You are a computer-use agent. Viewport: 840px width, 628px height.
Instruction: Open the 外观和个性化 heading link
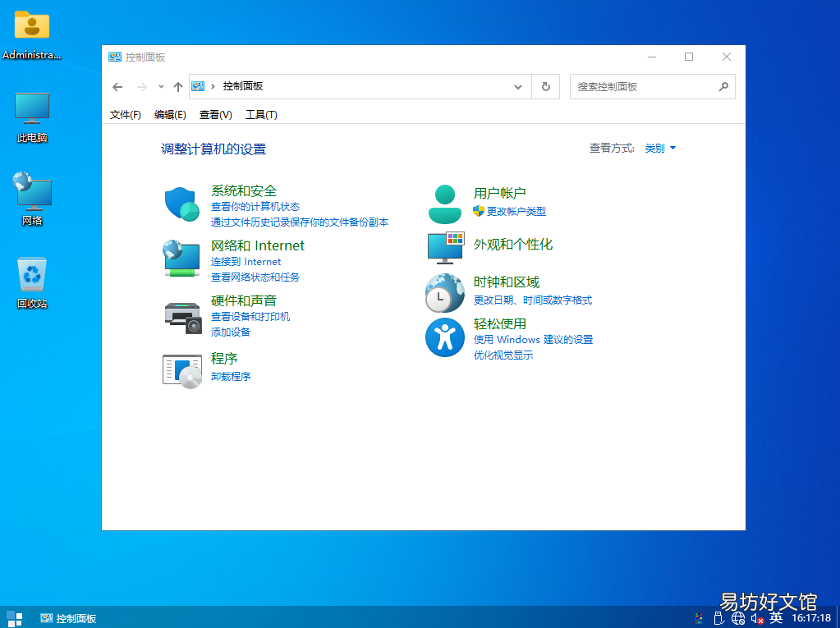[512, 245]
